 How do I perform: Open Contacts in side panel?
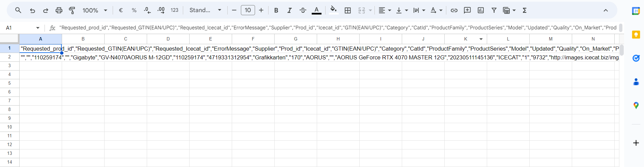[x=636, y=82]
